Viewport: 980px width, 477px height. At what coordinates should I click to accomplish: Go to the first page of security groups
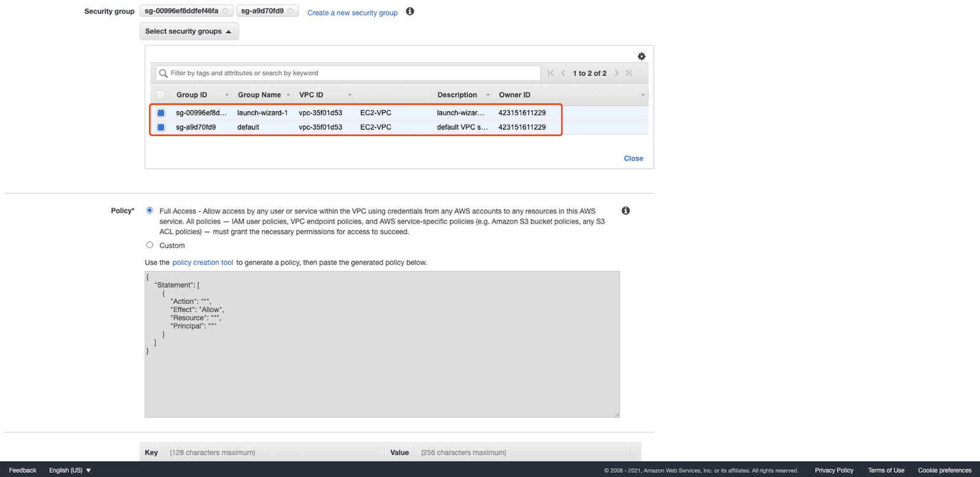(x=551, y=73)
